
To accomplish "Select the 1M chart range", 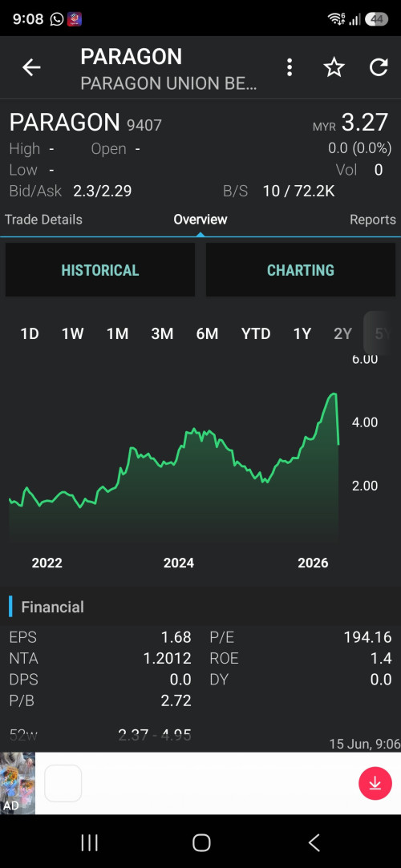I will pyautogui.click(x=117, y=333).
